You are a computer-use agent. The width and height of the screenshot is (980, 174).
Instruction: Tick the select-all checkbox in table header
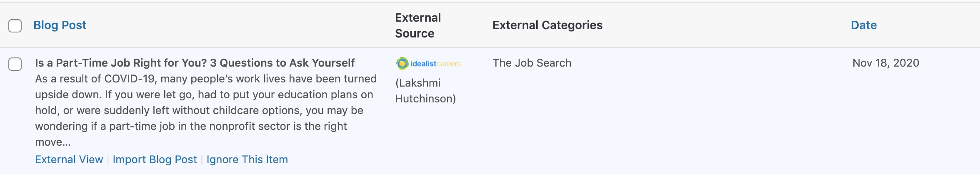point(15,26)
